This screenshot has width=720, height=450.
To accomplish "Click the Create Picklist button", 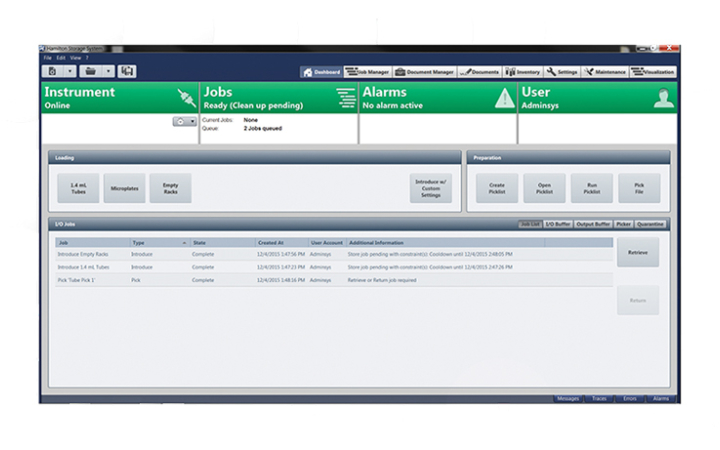I will [x=497, y=188].
